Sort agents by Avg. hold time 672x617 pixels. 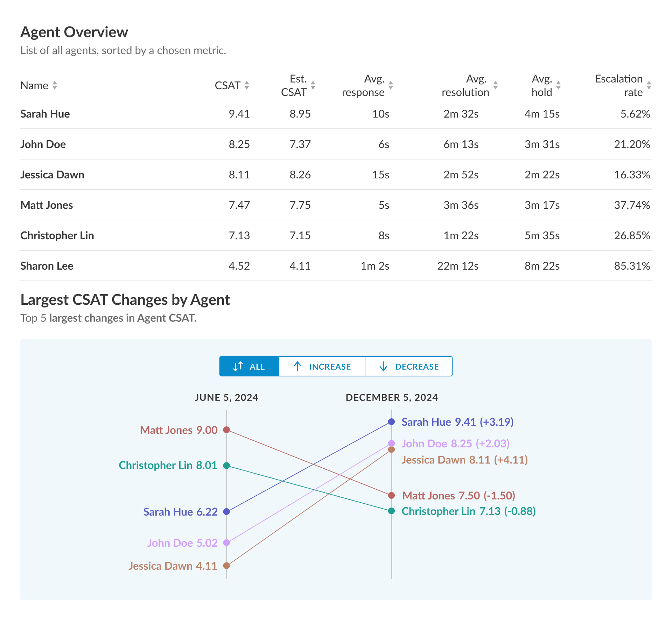559,85
